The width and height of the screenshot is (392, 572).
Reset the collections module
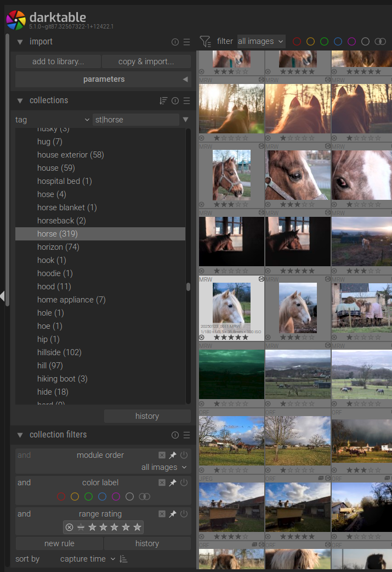point(175,100)
